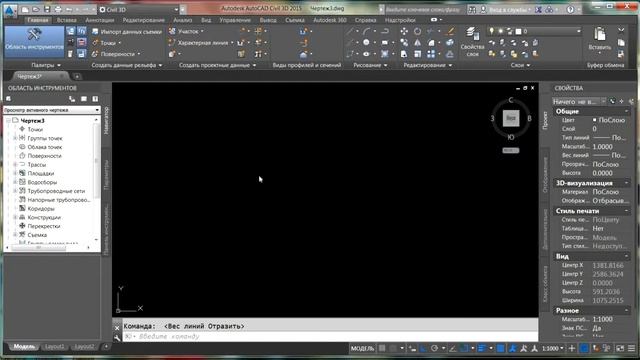Add a new drawing tab with plus button

[x=77, y=76]
